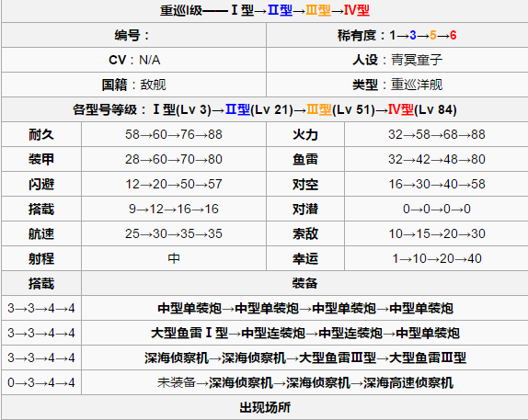Click the 幸运 label
The width and height of the screenshot is (528, 420).
[x=305, y=259]
